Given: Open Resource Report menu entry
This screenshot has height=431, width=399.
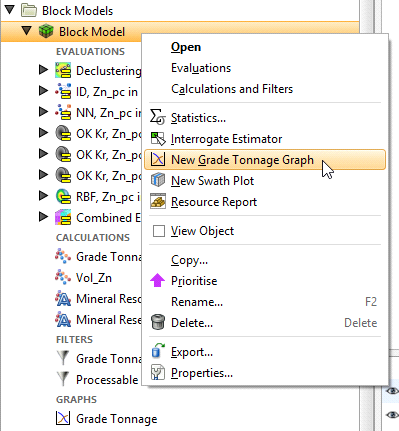Looking at the screenshot, I should [x=265, y=202].
